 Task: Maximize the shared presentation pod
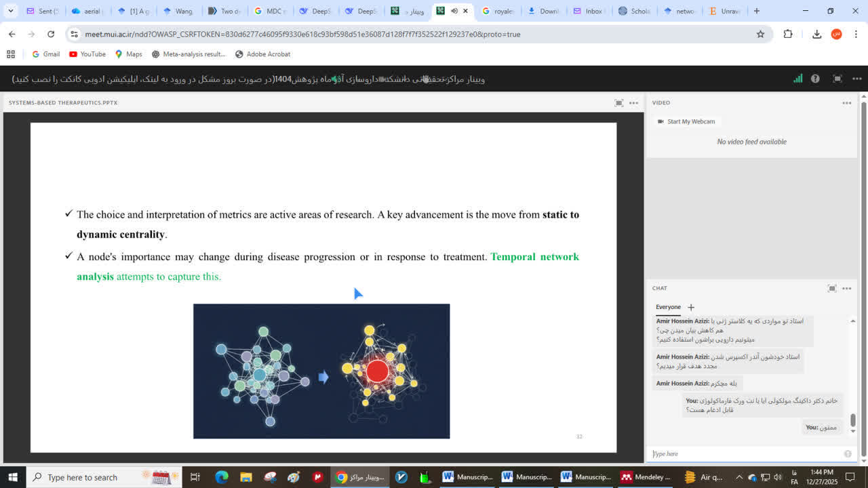pyautogui.click(x=618, y=103)
